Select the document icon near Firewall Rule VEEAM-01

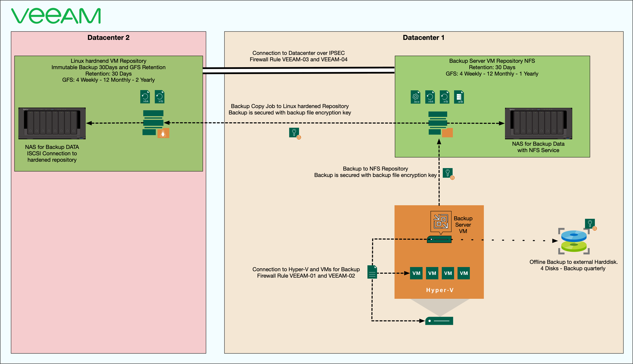pyautogui.click(x=372, y=272)
